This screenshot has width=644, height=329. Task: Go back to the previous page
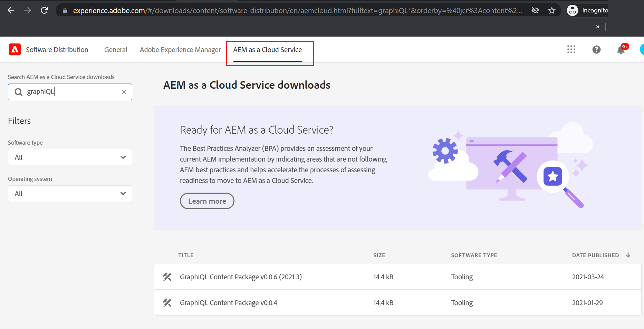point(11,10)
